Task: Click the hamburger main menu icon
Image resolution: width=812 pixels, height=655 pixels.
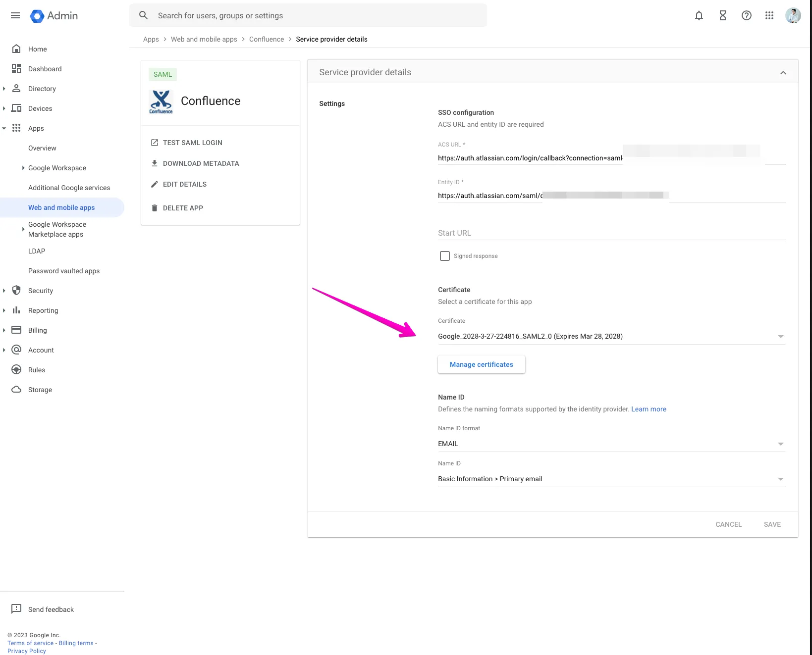Action: [x=15, y=15]
